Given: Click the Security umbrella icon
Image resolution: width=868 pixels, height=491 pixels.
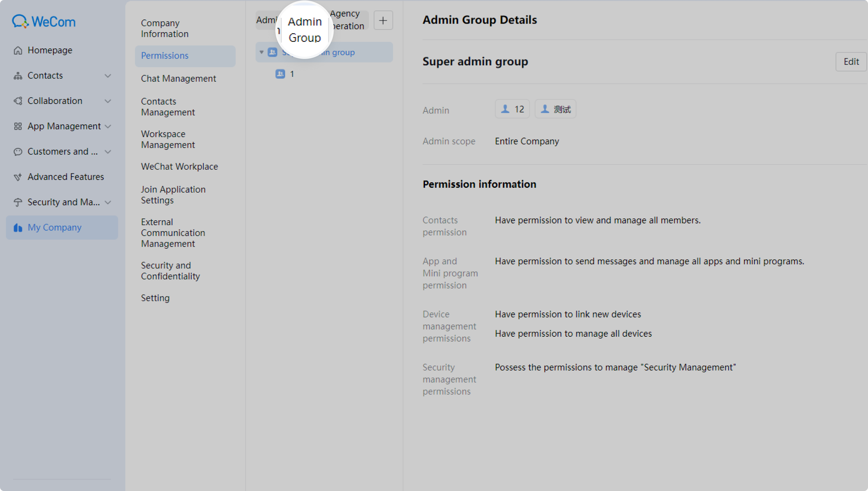Looking at the screenshot, I should click(x=18, y=202).
